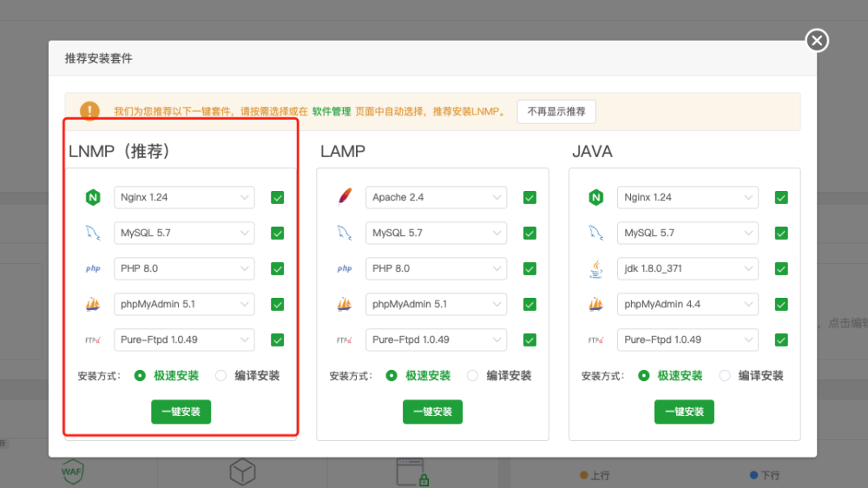Open Nginx 1.24 dropdown in JAVA
The image size is (868, 488).
[687, 197]
